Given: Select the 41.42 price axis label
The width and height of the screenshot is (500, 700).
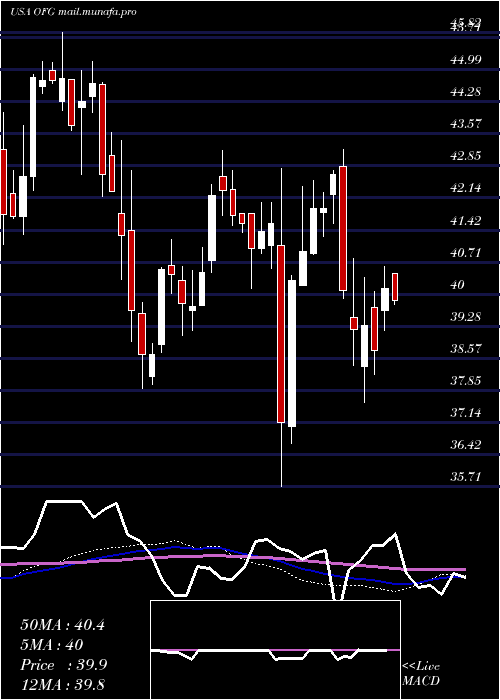Looking at the screenshot, I should click(466, 221).
